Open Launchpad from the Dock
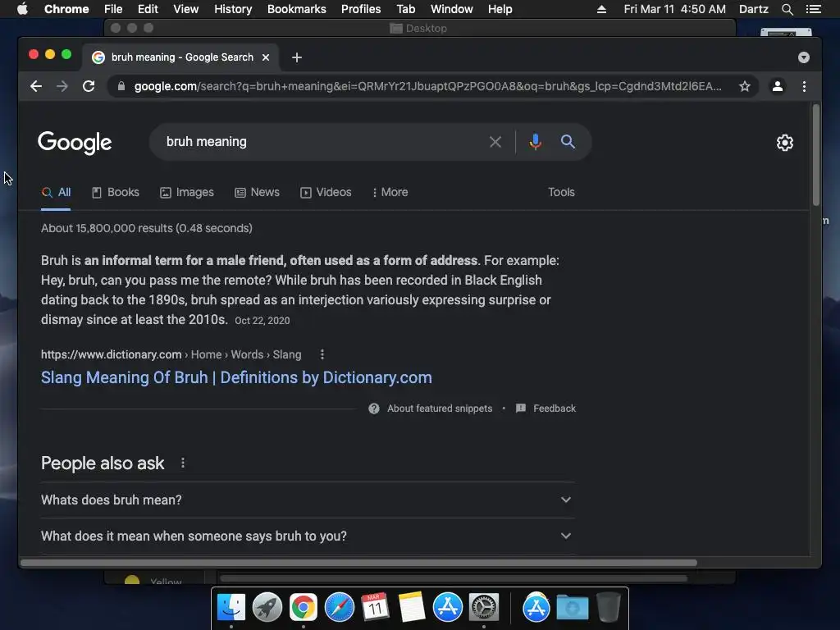This screenshot has width=840, height=630. pos(267,608)
